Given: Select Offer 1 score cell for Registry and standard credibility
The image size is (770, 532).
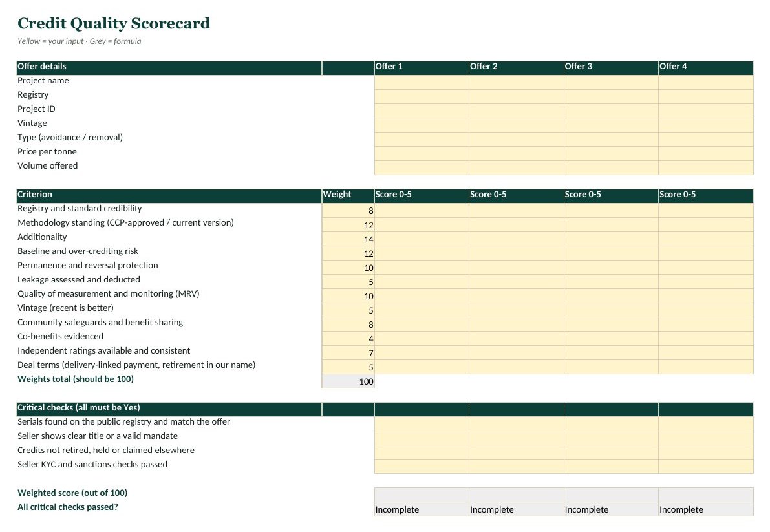Looking at the screenshot, I should tap(422, 211).
